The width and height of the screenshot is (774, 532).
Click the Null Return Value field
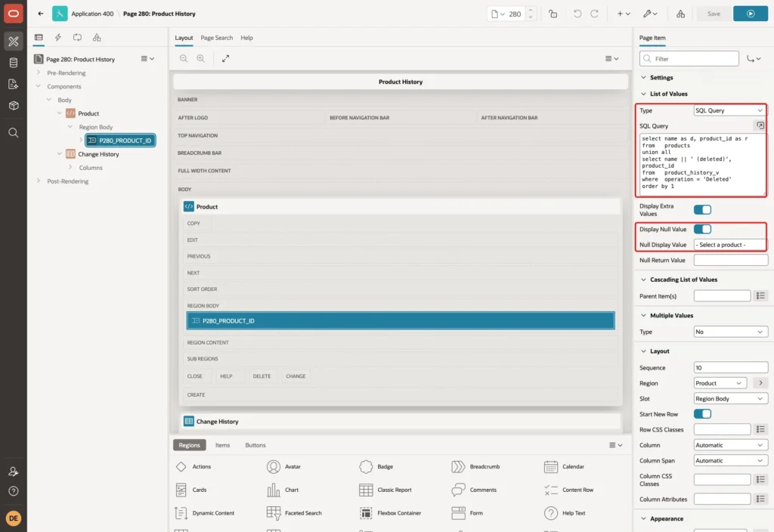point(731,260)
